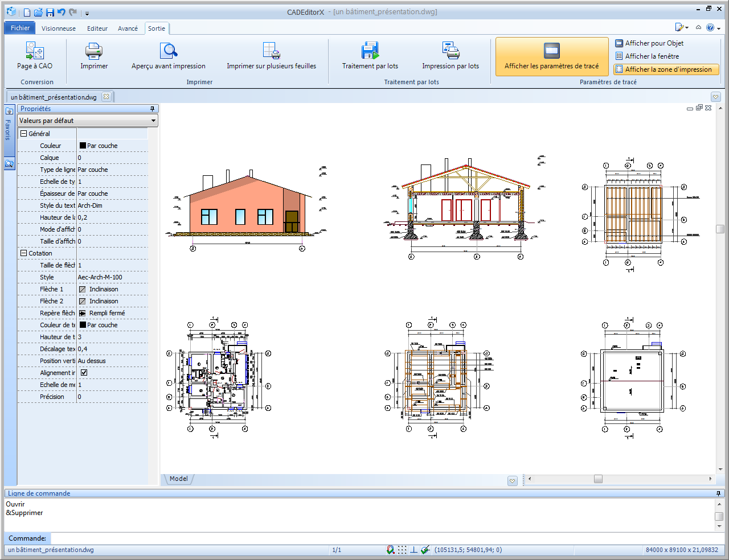The width and height of the screenshot is (729, 560).
Task: Collapse the Général property group
Action: (x=24, y=134)
